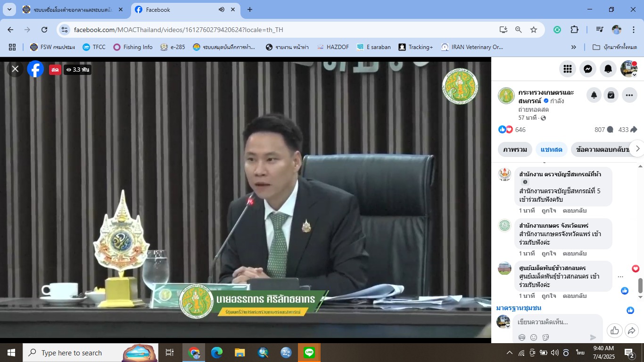Open FSW กรมประมง bookmark
Image resolution: width=644 pixels, height=362 pixels.
coord(52,47)
